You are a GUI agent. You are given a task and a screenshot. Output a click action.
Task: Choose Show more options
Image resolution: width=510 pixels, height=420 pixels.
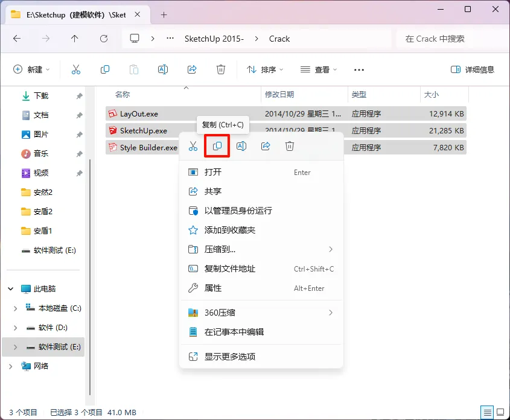261,357
